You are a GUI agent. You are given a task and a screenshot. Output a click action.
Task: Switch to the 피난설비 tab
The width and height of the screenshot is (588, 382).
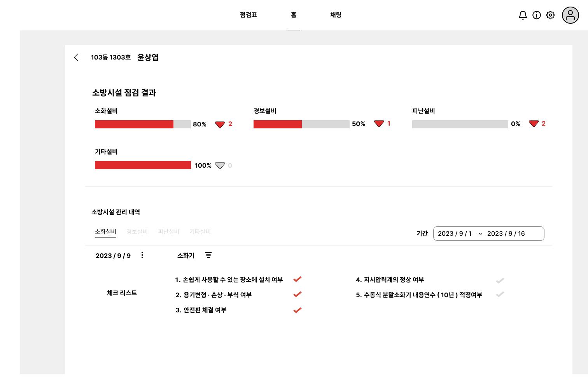pyautogui.click(x=168, y=232)
